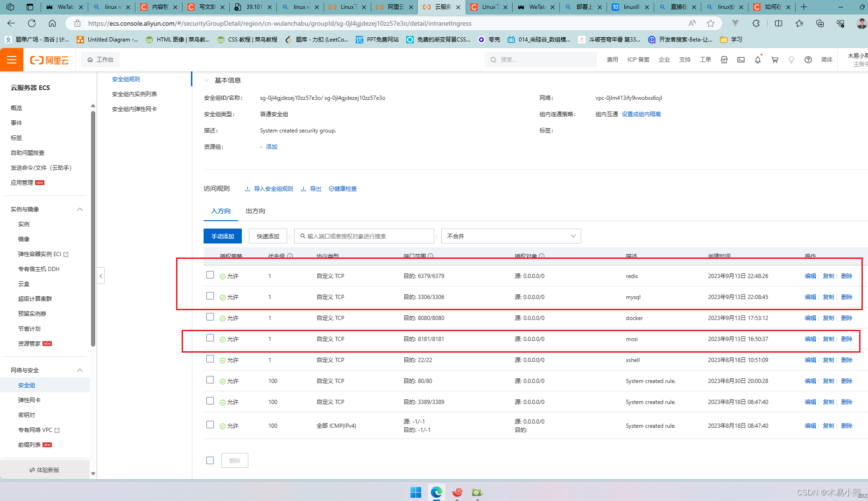Screen dimensions: 868x501
Task: Open 安全组规则 in the side menu
Action: [126, 79]
